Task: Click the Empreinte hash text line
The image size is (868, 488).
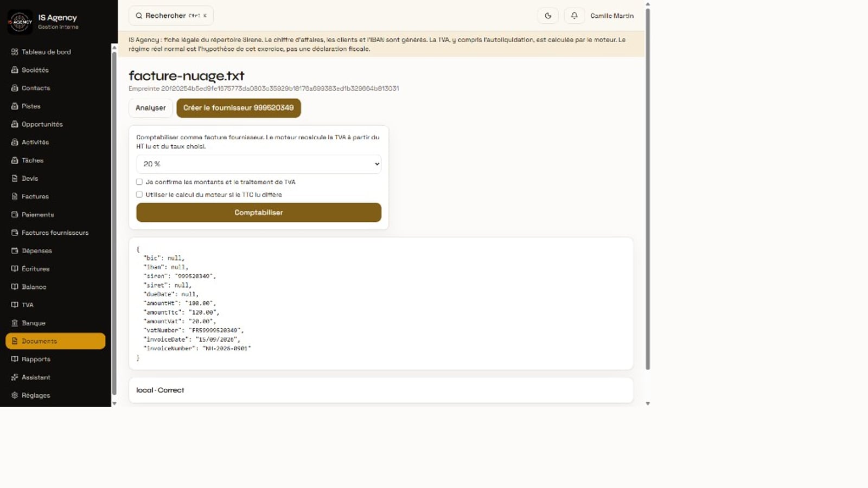Action: tap(264, 88)
